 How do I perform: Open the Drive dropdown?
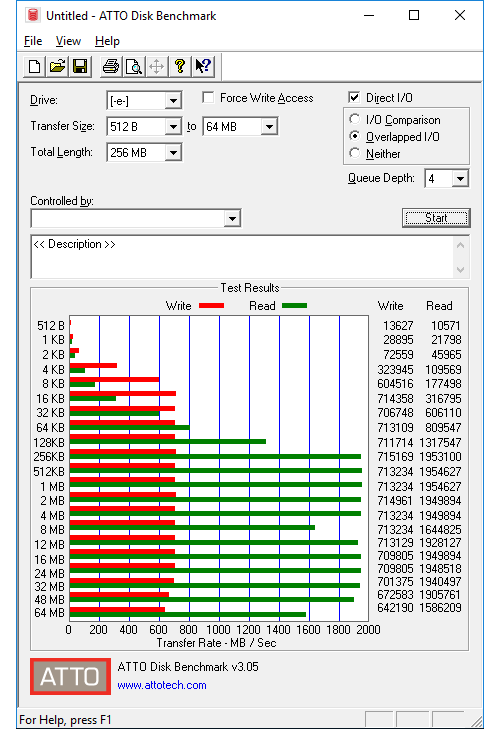tap(173, 100)
